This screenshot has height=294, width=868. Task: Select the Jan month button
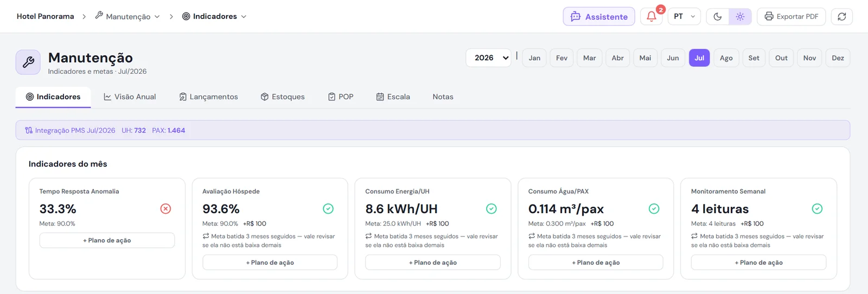coord(534,58)
